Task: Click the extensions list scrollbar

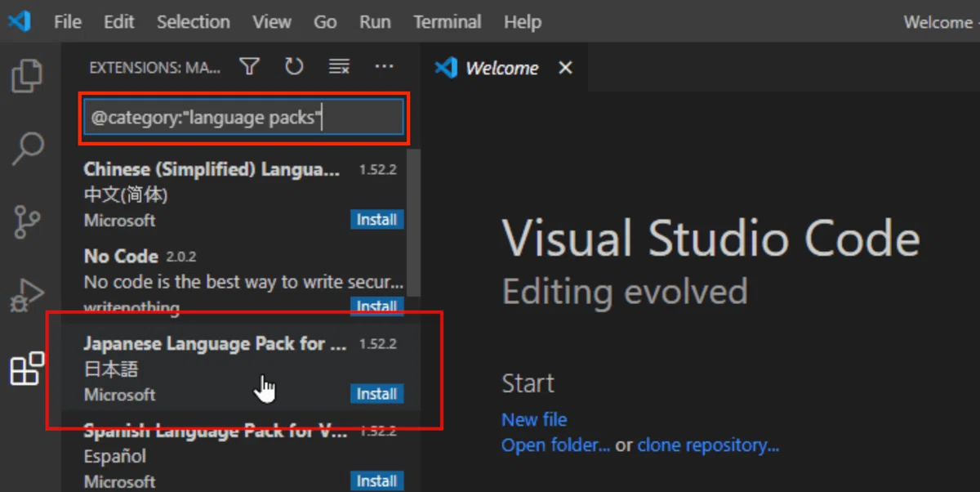Action: (x=413, y=222)
